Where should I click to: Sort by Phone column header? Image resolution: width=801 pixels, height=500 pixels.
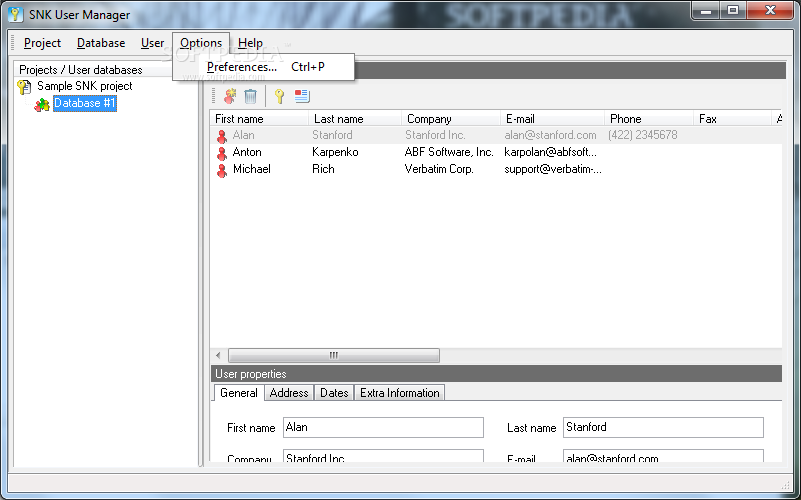pos(649,119)
